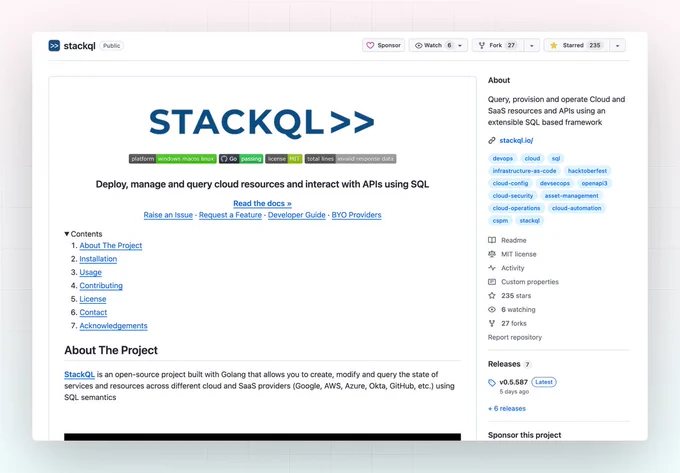
Task: Click the Latest release label
Action: [544, 382]
